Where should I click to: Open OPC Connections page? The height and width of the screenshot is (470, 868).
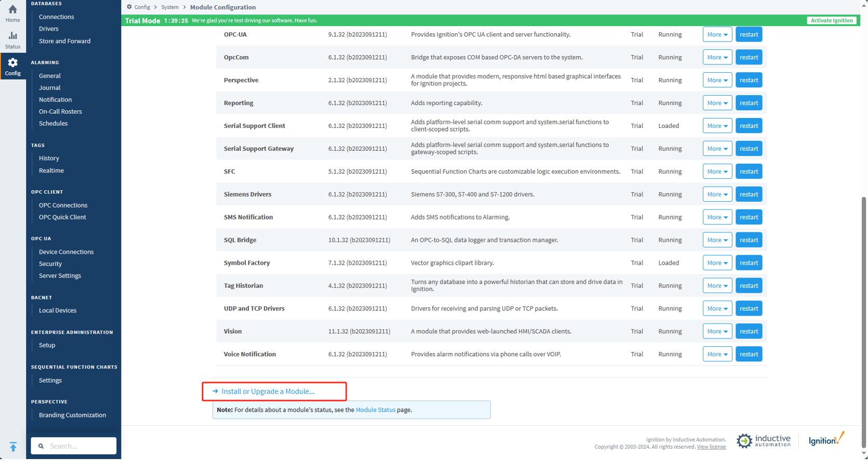point(63,205)
